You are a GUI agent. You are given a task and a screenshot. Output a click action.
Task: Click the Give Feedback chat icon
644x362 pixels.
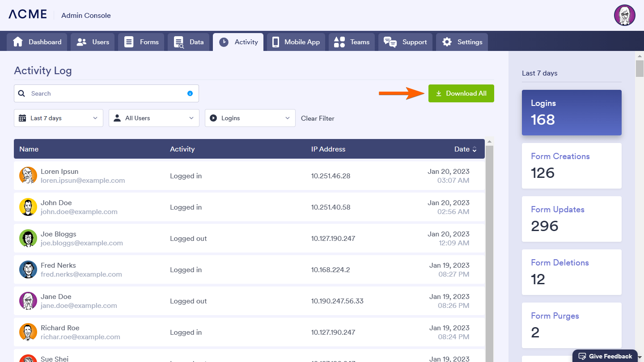(x=582, y=356)
